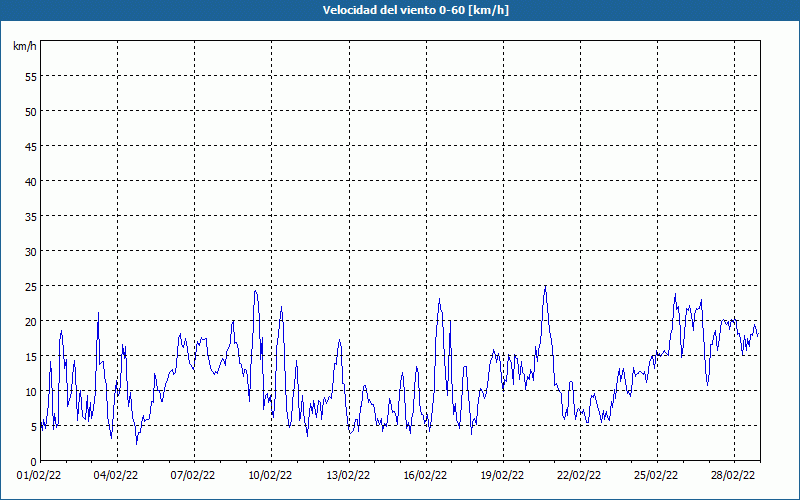Select the date label 07/02/22

193,476
